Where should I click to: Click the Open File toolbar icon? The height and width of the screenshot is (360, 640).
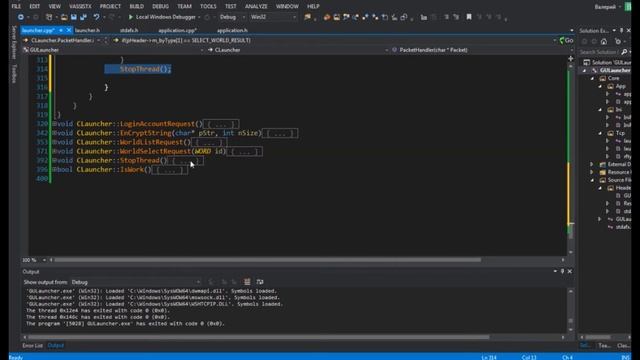pyautogui.click(x=64, y=17)
